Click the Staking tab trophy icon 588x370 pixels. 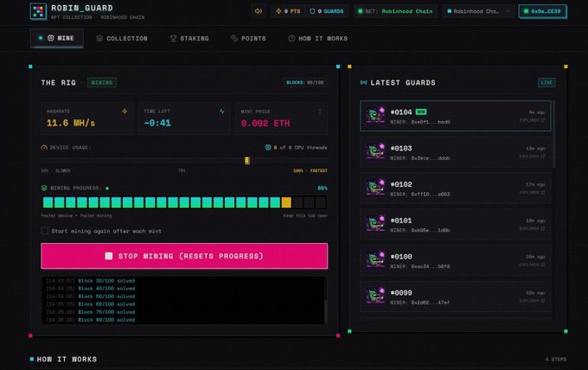pos(173,38)
